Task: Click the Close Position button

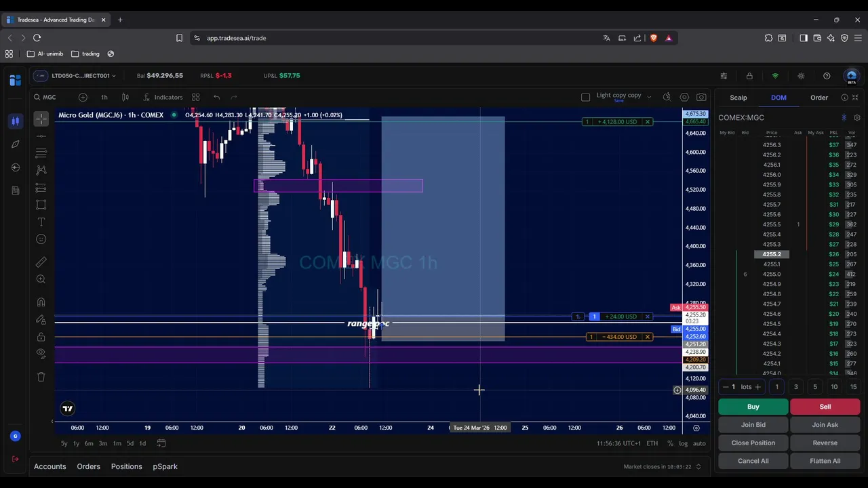Action: 753,443
